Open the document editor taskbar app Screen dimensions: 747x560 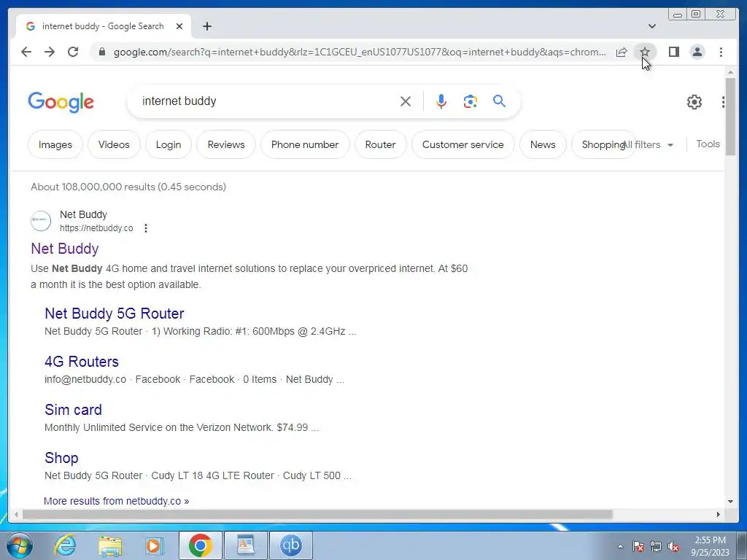(x=246, y=545)
